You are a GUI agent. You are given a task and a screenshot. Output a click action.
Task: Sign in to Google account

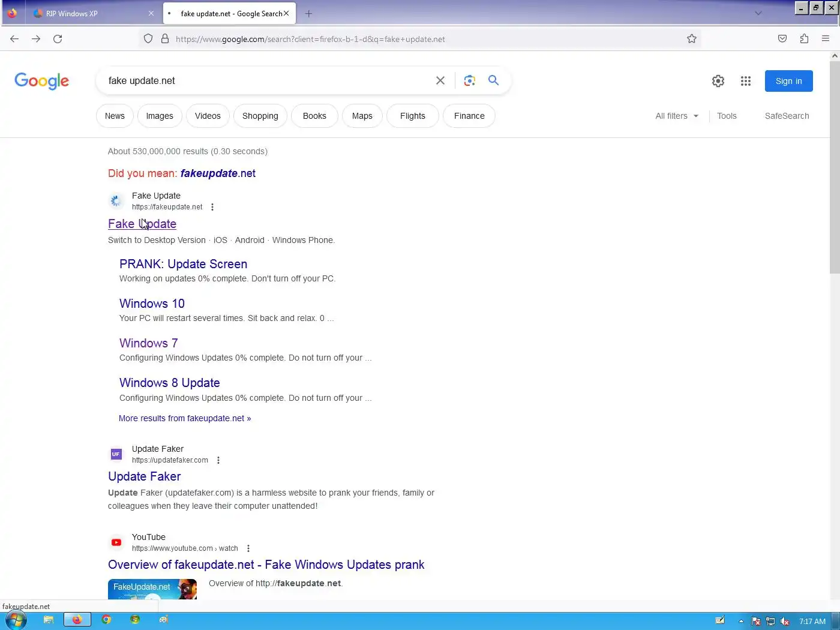[x=788, y=81]
